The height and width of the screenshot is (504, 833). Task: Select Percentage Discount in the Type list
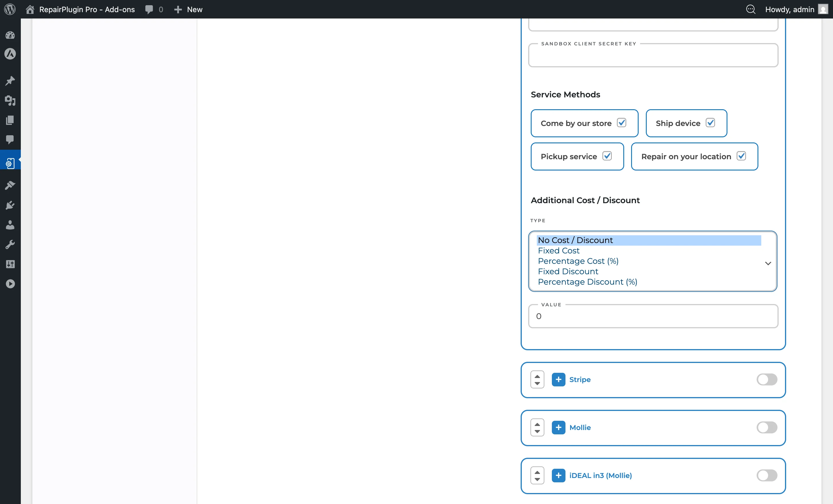587,282
